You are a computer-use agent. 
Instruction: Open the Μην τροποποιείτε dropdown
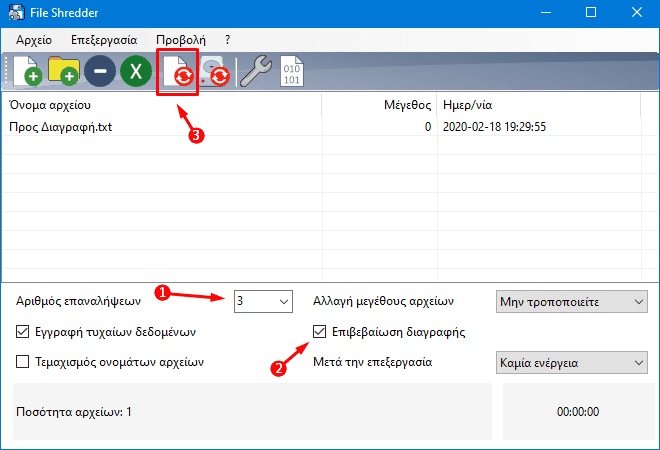click(572, 301)
